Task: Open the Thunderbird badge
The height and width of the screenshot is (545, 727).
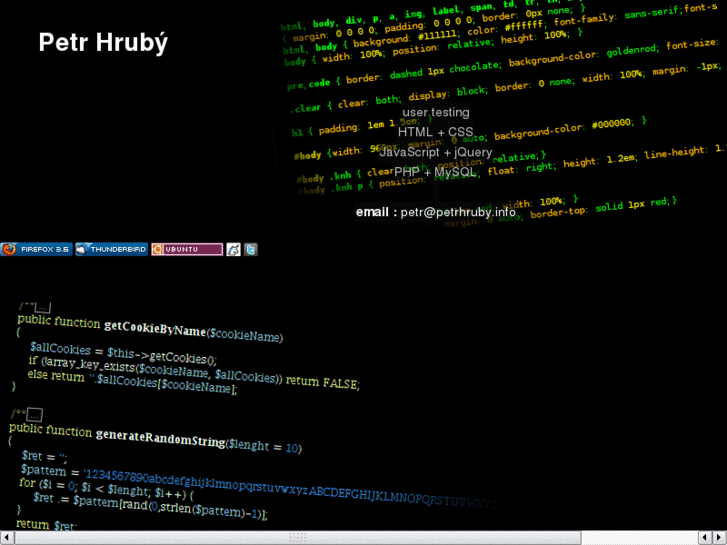Action: pos(112,250)
